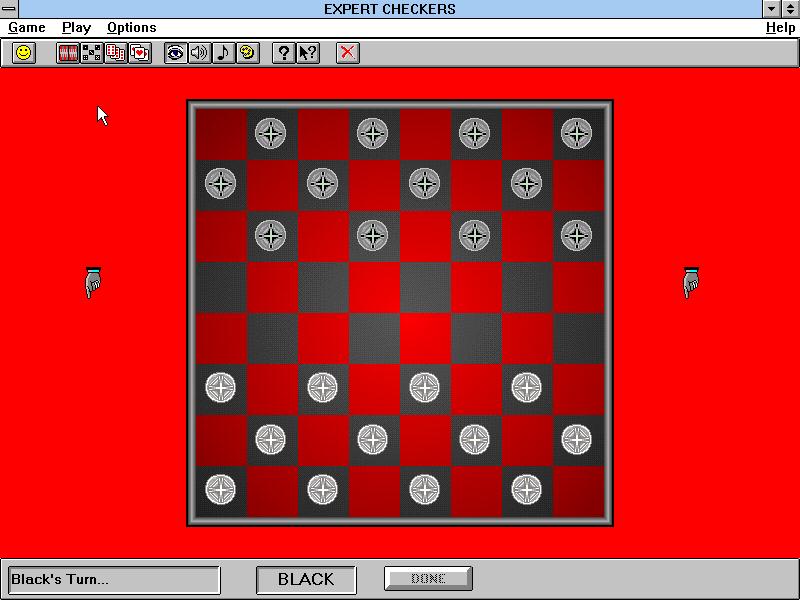The width and height of the screenshot is (800, 600).
Task: Select black piece in third row, second column
Action: 270,235
